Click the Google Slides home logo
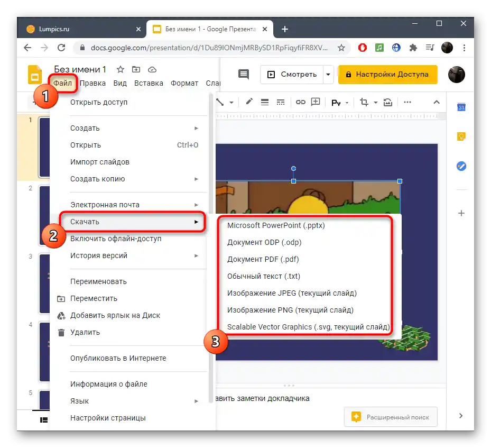491x448 pixels. [x=35, y=75]
